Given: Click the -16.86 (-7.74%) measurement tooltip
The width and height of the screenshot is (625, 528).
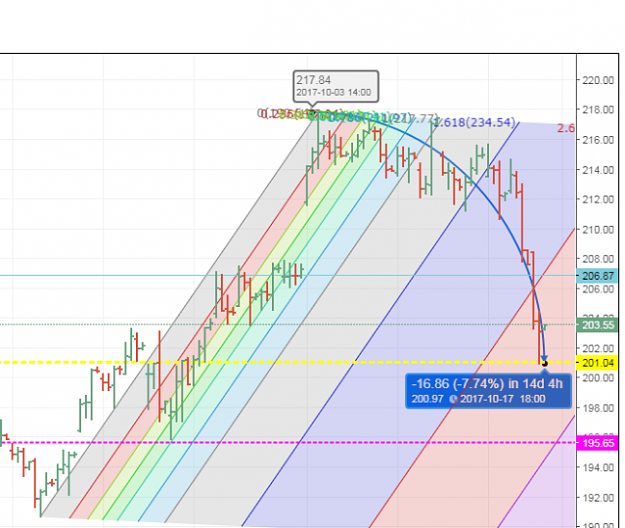Looking at the screenshot, I should coord(488,391).
